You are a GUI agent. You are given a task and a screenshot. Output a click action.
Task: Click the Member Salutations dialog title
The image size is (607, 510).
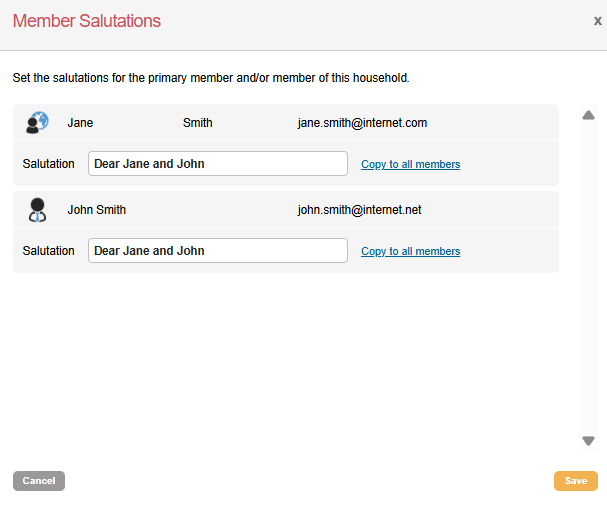[x=86, y=21]
